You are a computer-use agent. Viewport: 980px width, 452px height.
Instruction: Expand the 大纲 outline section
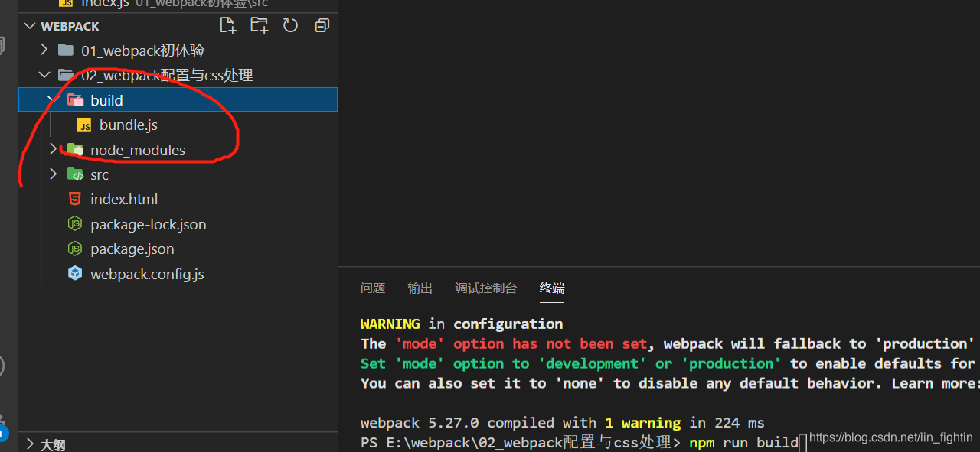(x=30, y=444)
